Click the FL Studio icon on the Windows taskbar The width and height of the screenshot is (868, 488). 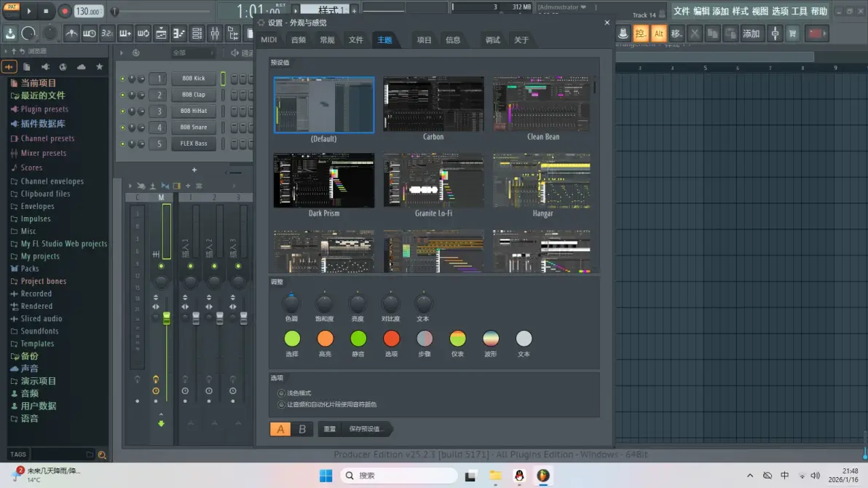pos(543,476)
